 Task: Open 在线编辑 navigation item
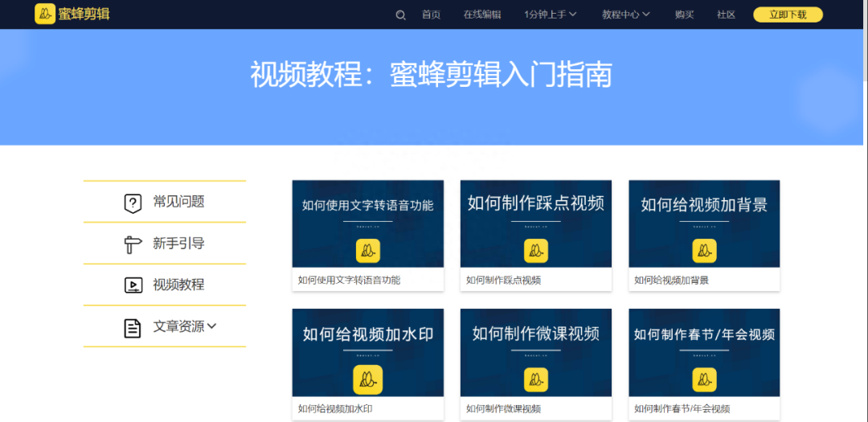(482, 15)
